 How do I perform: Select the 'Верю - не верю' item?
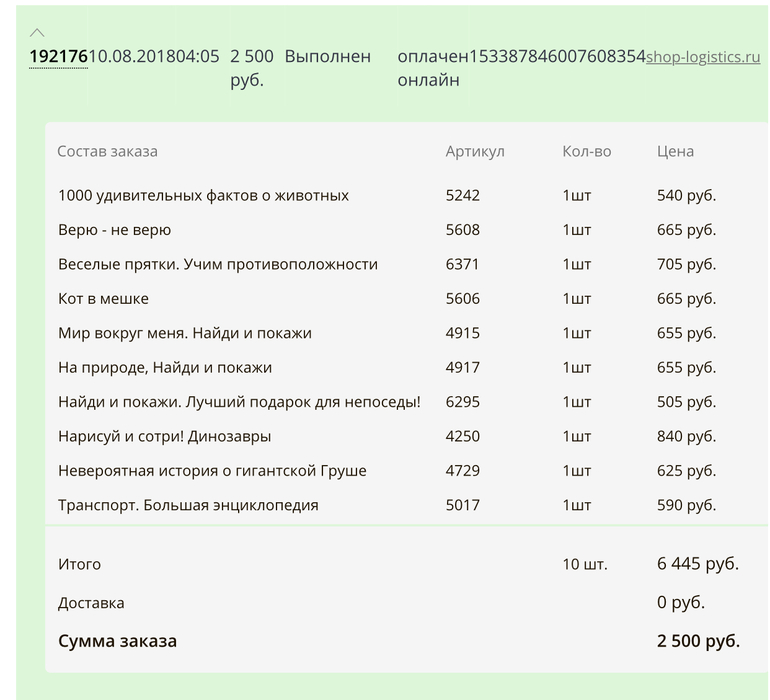click(114, 230)
